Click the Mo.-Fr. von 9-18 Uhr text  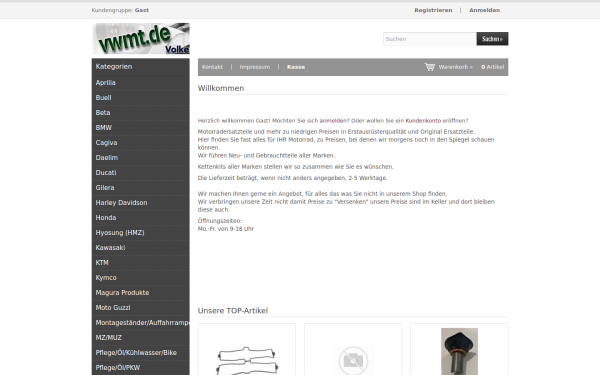(226, 229)
